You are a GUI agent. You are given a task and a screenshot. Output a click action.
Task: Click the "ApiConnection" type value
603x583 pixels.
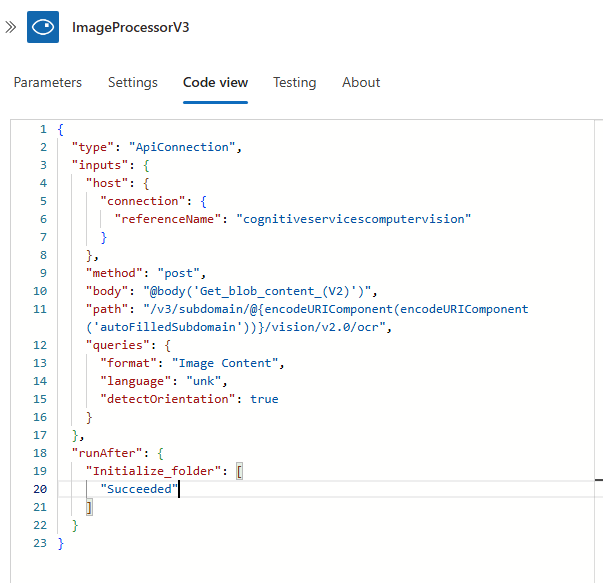[182, 147]
